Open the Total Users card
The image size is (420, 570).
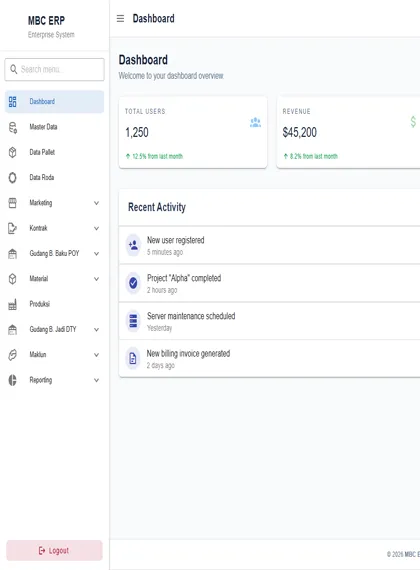[x=193, y=132]
